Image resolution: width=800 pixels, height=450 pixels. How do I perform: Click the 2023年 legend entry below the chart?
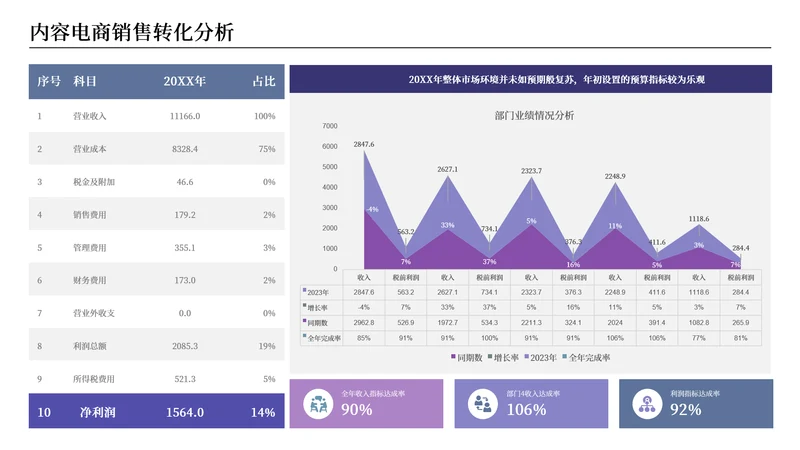543,358
